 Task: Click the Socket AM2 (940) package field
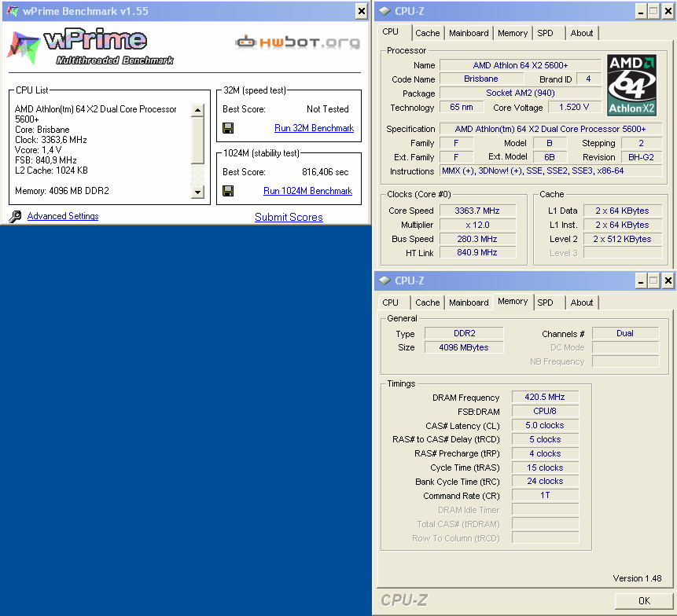click(521, 93)
